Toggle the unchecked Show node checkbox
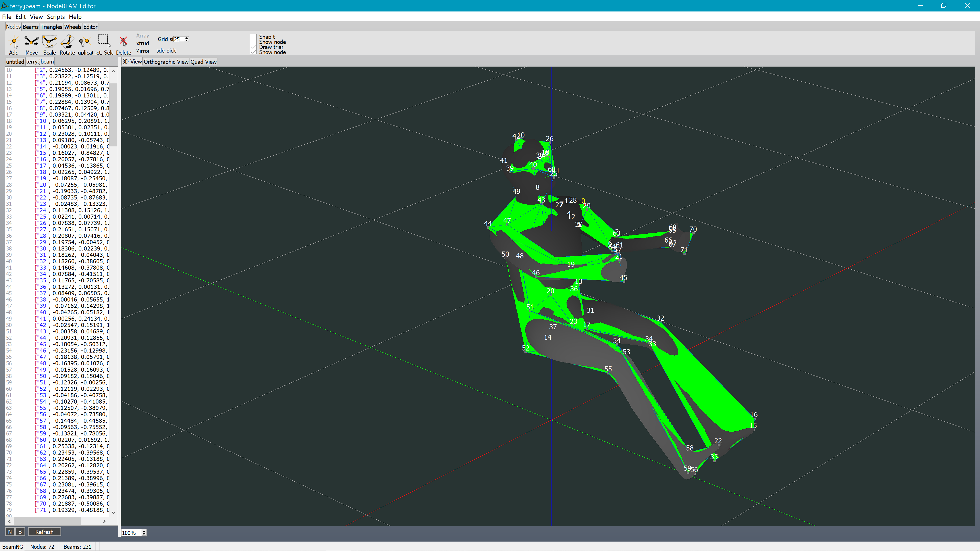This screenshot has height=551, width=980. (253, 42)
